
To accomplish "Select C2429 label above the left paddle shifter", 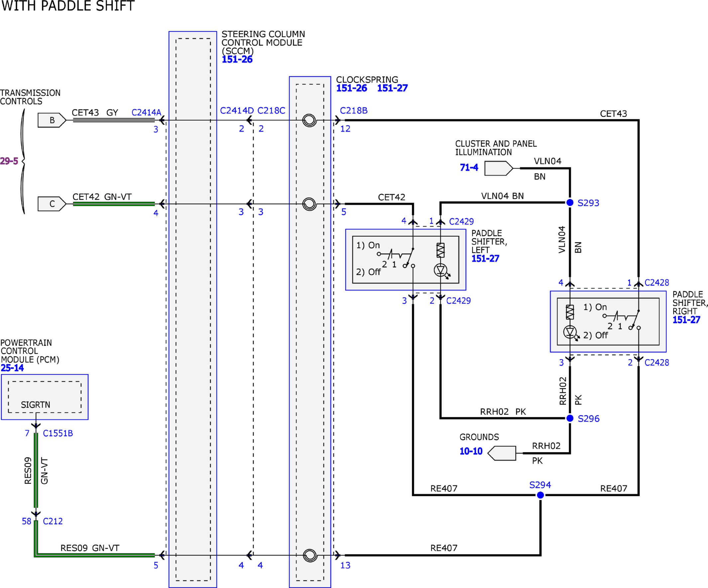I will (x=461, y=221).
